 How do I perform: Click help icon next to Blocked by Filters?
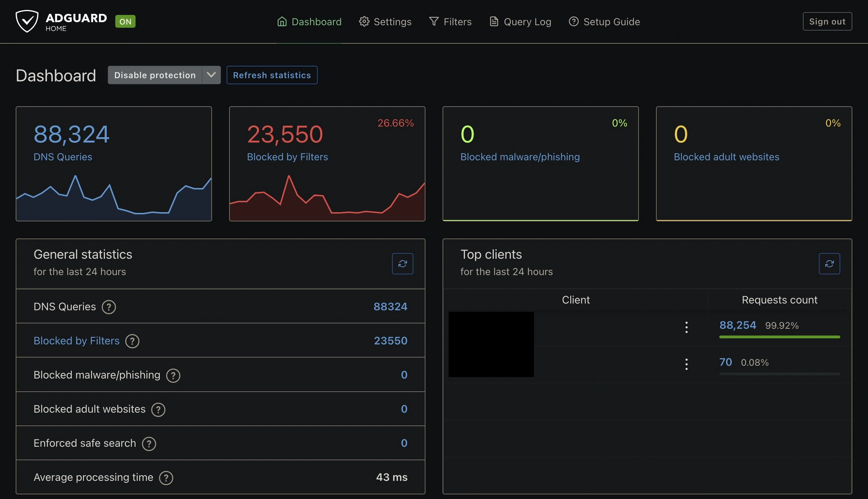[x=132, y=341]
